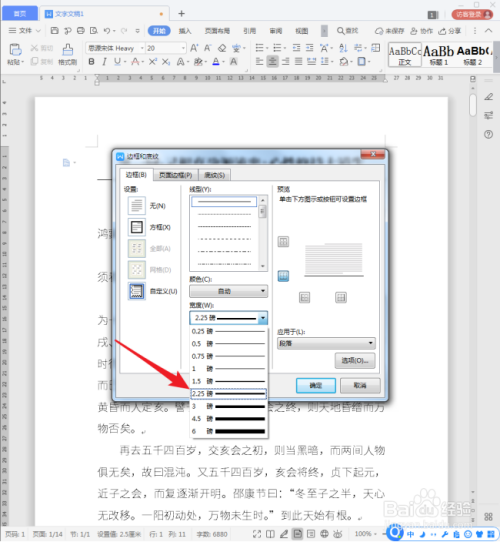This screenshot has height=542, width=500.
Task: Select the solid line style in list
Action: (x=224, y=201)
